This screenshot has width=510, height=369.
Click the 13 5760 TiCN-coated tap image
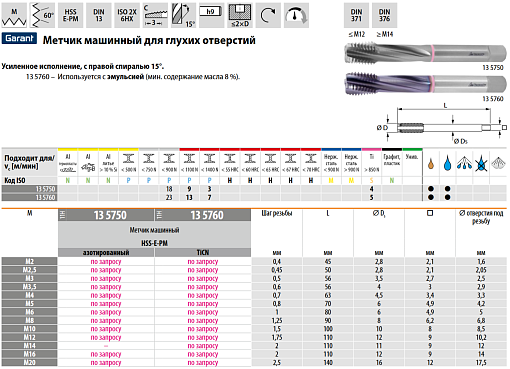pyautogui.click(x=425, y=84)
